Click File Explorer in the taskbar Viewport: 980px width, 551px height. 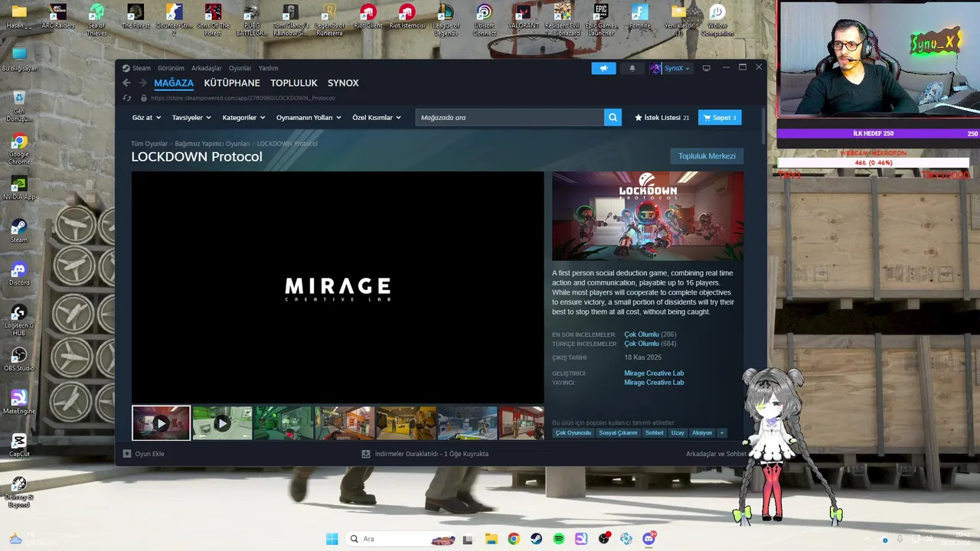click(x=491, y=539)
